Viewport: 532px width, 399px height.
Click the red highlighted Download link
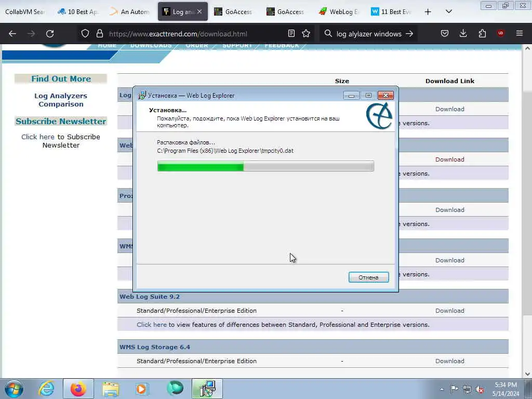tap(449, 159)
